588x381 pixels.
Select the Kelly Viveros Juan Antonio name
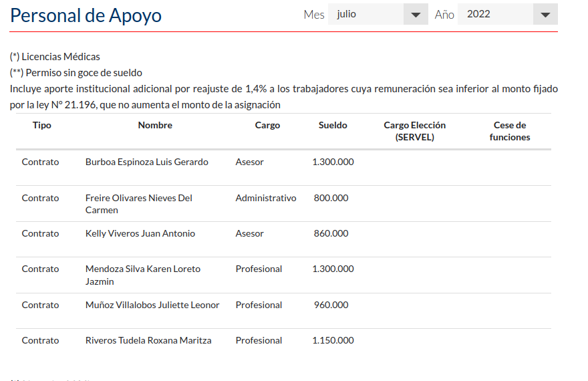140,233
